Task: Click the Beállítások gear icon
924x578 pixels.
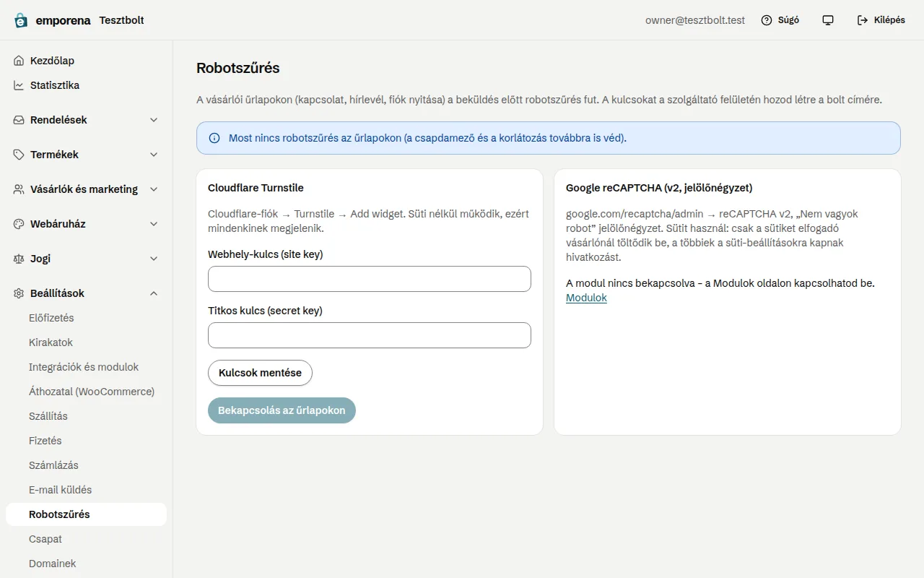Action: [x=19, y=293]
